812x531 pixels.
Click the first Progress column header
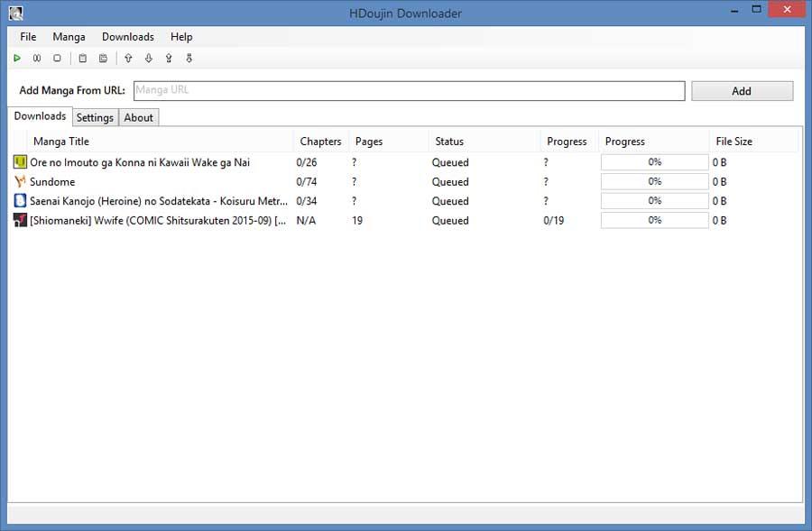tap(569, 142)
